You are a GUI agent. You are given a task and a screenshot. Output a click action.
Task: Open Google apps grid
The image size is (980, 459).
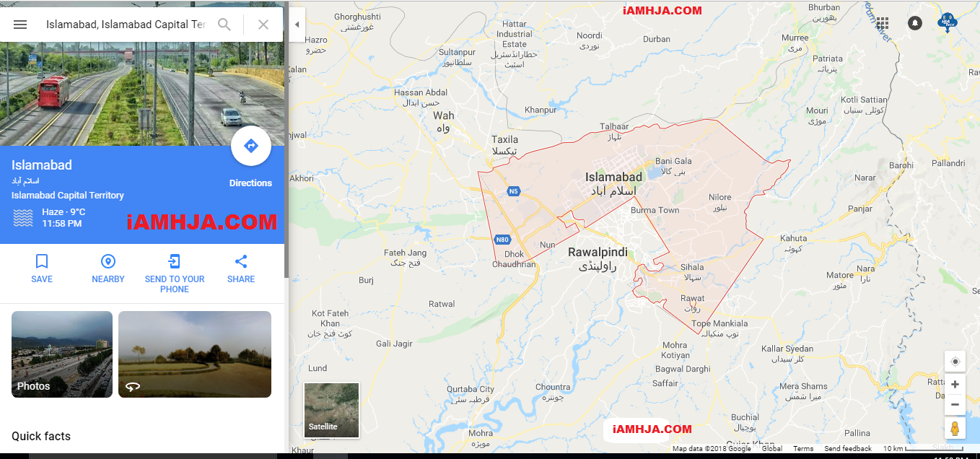click(882, 23)
